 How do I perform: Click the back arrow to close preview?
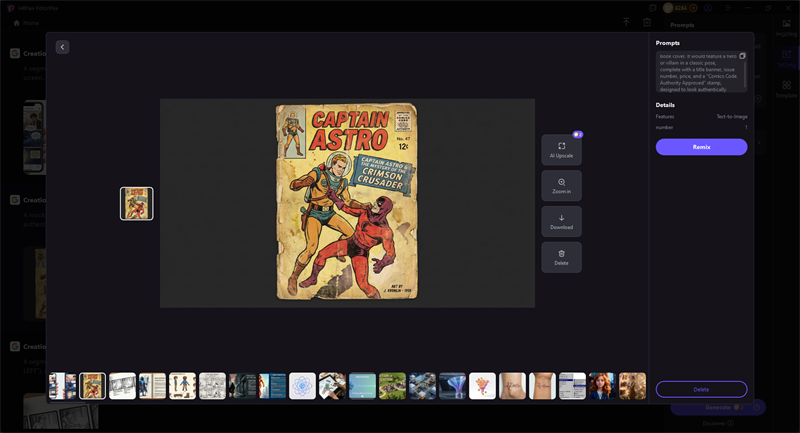point(62,47)
